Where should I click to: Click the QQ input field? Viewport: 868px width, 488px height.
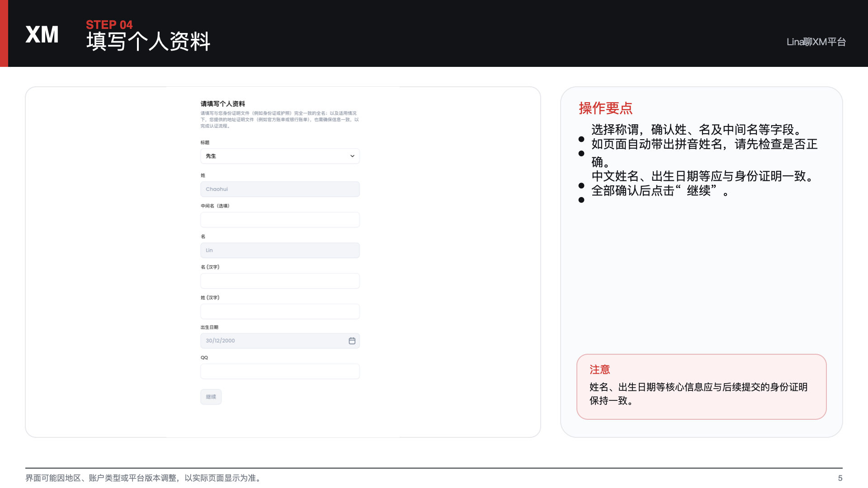[280, 371]
